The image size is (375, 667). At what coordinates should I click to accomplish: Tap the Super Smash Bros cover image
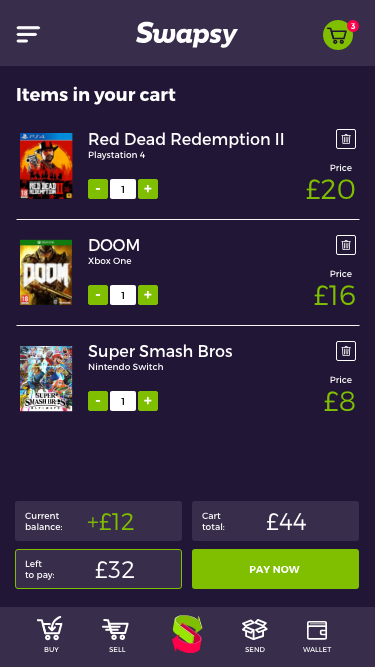(46, 378)
